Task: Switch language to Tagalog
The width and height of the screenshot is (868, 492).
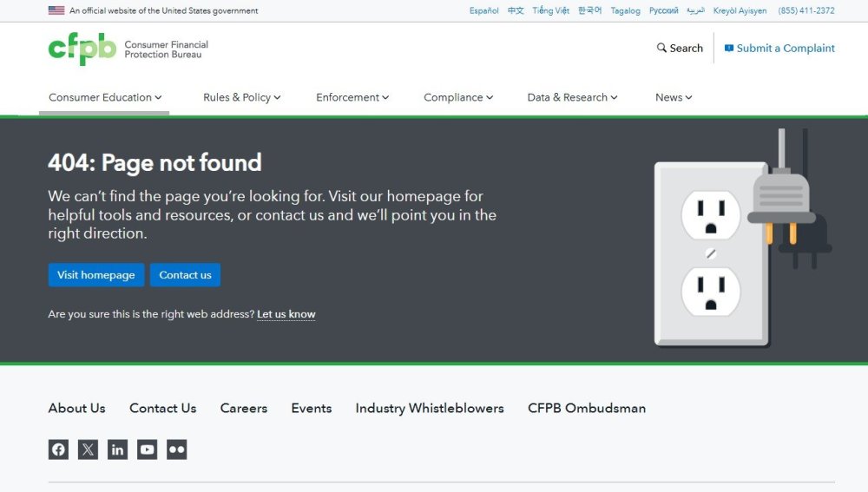Action: pos(626,10)
